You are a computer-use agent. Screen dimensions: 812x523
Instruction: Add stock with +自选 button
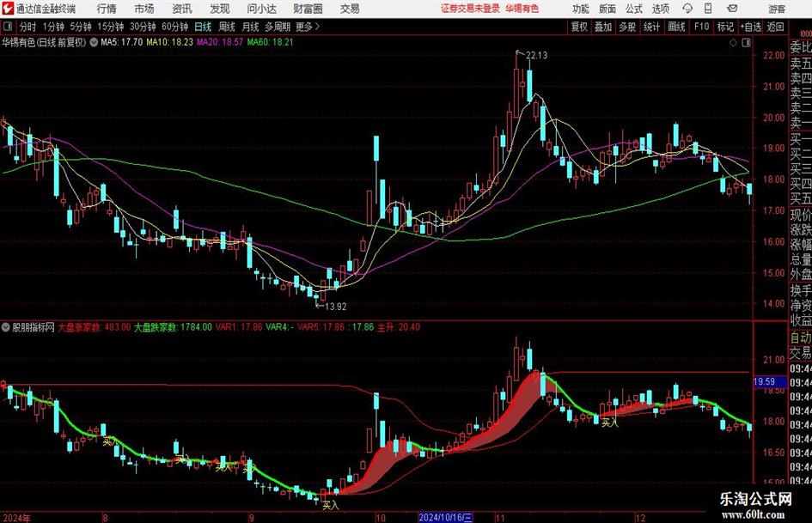pos(750,27)
